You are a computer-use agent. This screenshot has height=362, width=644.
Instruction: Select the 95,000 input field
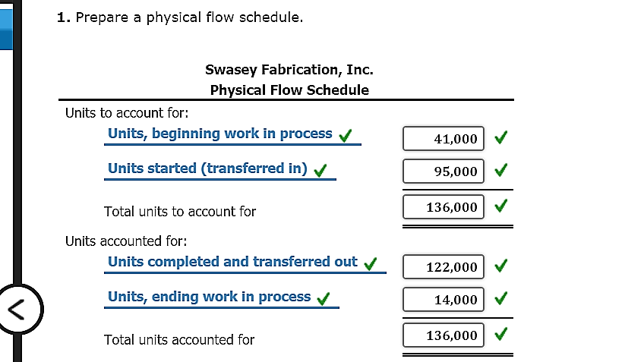(x=444, y=172)
